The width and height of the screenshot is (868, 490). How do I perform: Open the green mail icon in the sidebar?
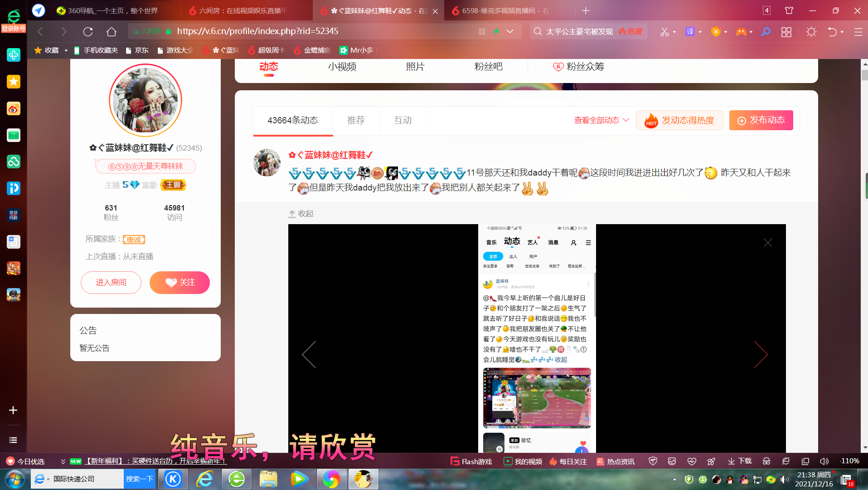[x=14, y=135]
